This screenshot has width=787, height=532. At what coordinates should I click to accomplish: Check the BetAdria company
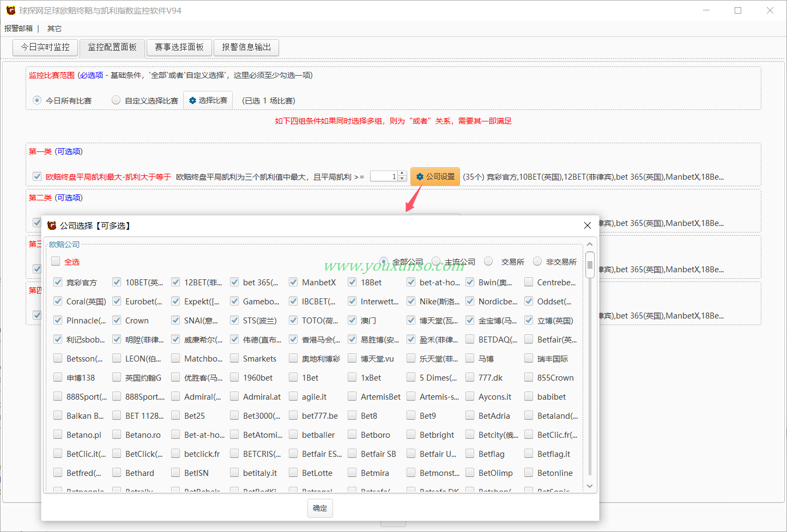(x=470, y=415)
